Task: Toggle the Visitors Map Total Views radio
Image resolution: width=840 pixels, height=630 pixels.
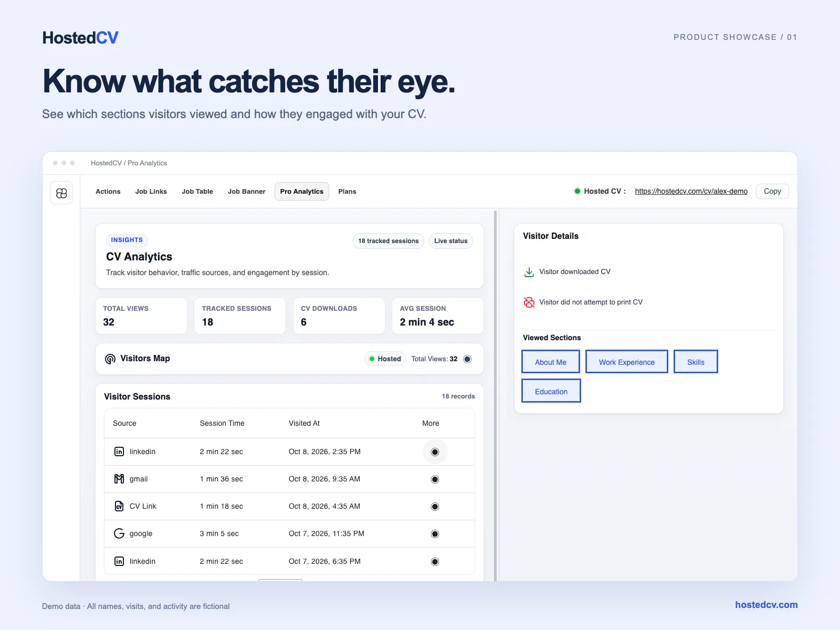Action: pyautogui.click(x=467, y=359)
